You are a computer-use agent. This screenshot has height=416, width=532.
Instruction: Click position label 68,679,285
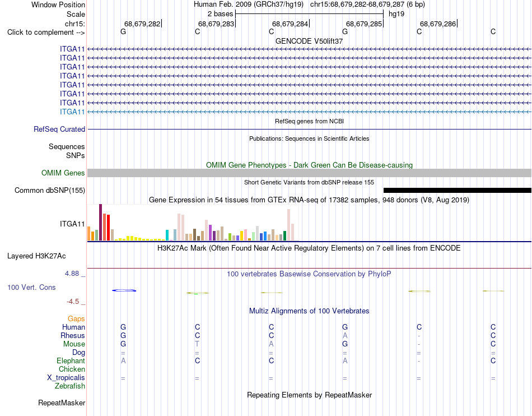364,24
